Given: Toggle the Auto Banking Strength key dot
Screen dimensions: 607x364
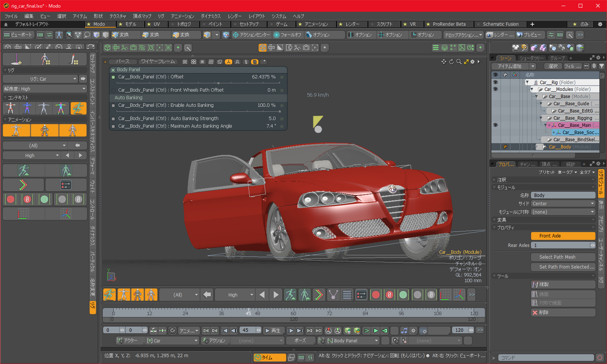Looking at the screenshot, I should click(x=113, y=119).
